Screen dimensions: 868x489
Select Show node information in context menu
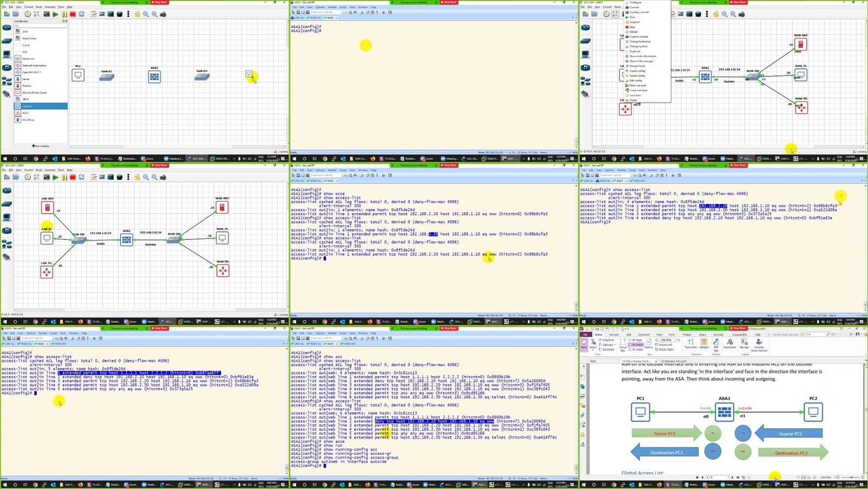pos(642,56)
